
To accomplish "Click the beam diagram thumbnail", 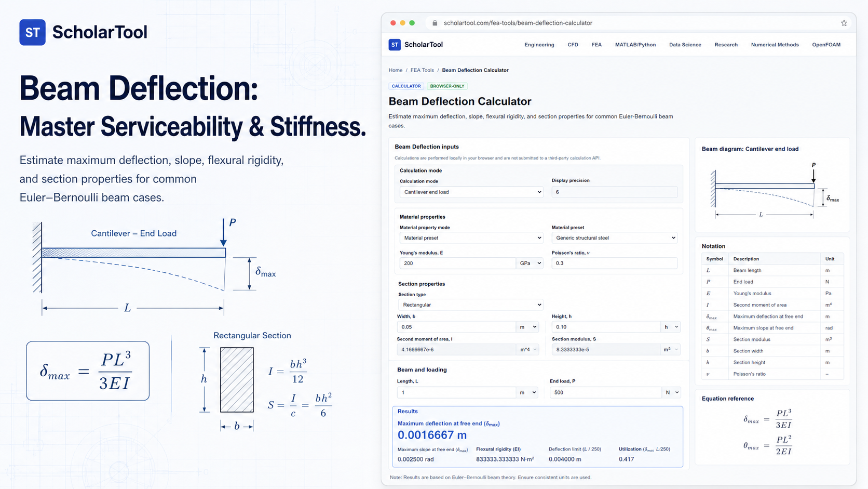I will click(775, 191).
